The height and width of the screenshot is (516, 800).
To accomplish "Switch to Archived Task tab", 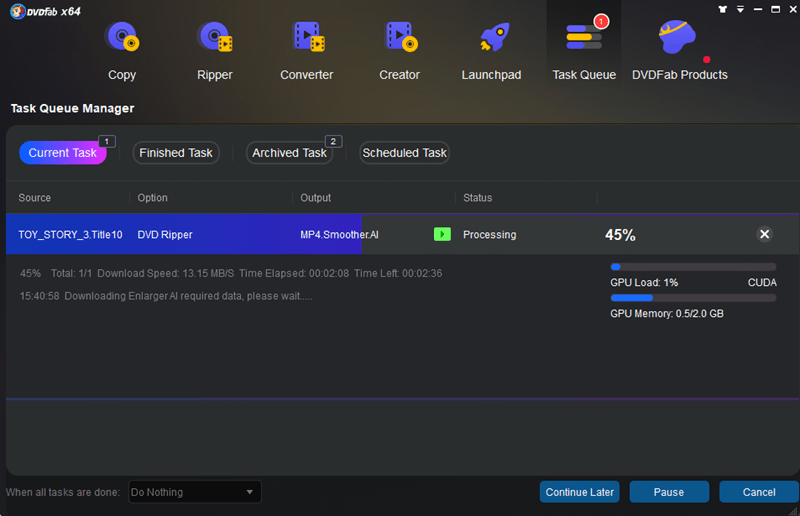I will click(x=289, y=153).
